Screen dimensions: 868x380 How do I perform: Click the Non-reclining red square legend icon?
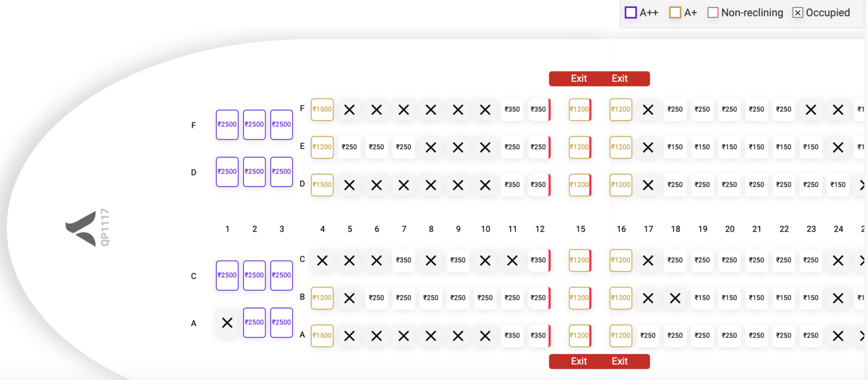point(713,12)
